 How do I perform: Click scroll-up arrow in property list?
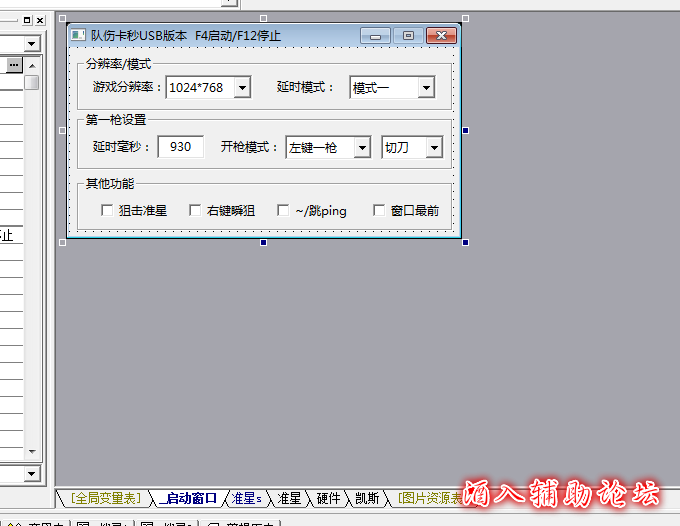(x=32, y=64)
